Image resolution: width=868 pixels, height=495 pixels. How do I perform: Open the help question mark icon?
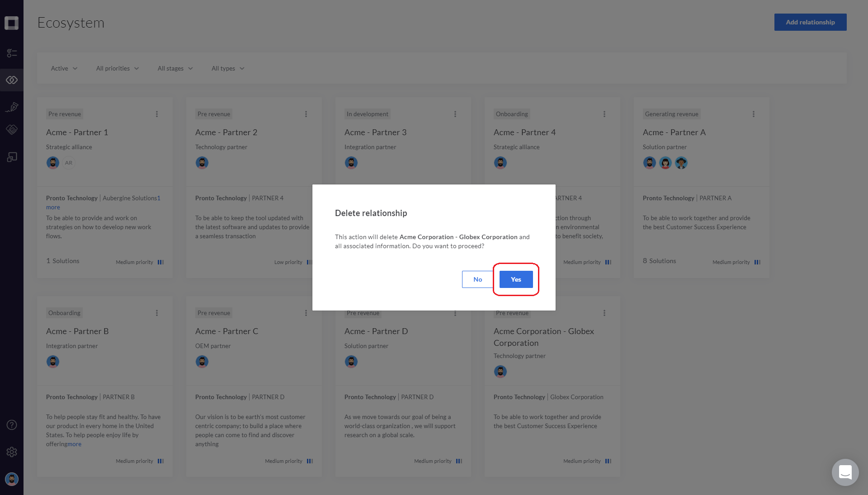[12, 425]
